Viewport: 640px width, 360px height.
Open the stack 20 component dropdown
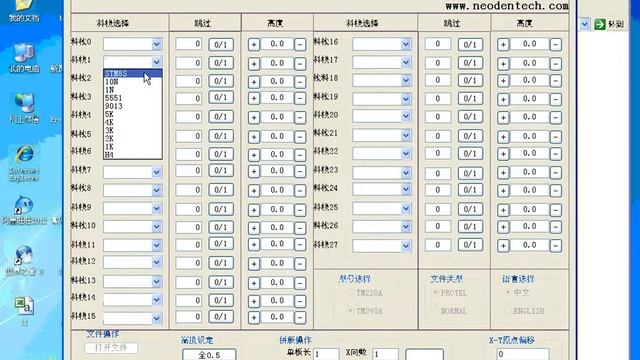tap(406, 116)
